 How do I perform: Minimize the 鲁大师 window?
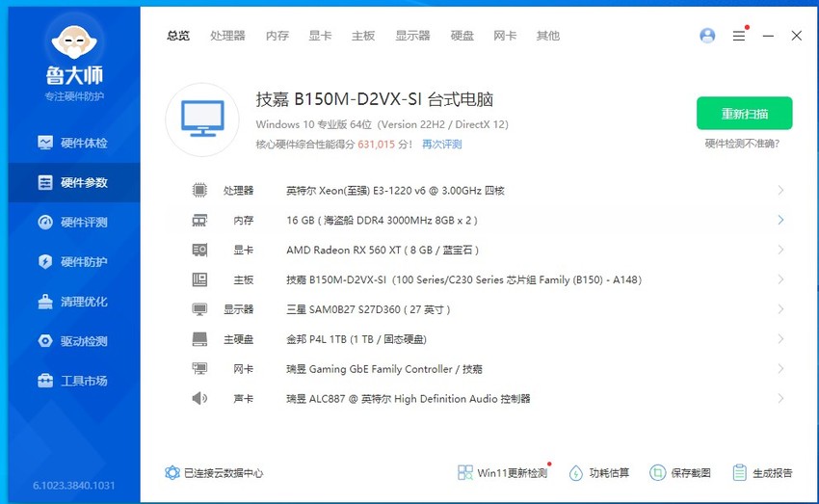(768, 36)
